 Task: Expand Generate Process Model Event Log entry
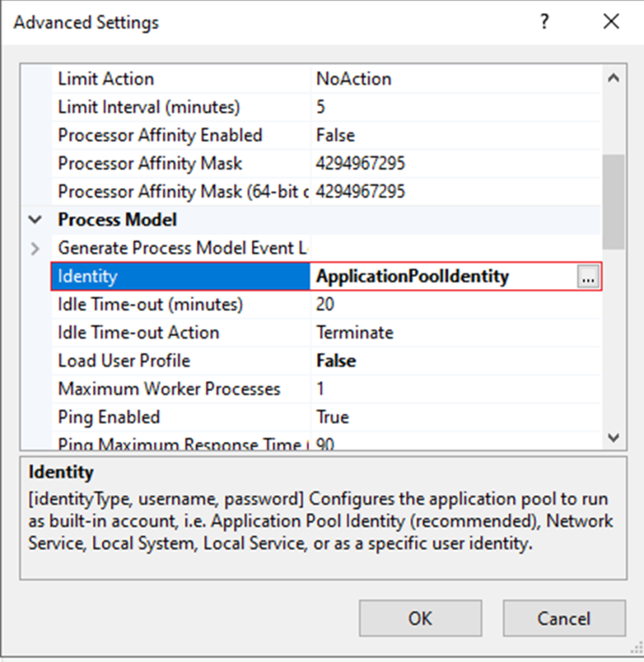[x=35, y=248]
